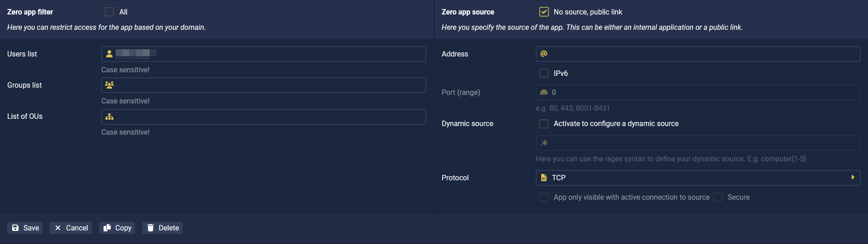Toggle the IPv6 checkbox

click(x=544, y=73)
